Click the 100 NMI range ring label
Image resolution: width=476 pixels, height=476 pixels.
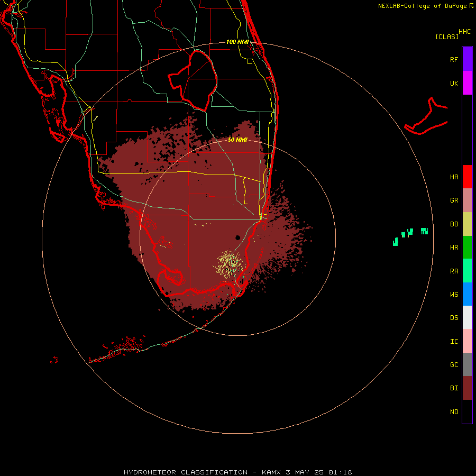(x=237, y=42)
